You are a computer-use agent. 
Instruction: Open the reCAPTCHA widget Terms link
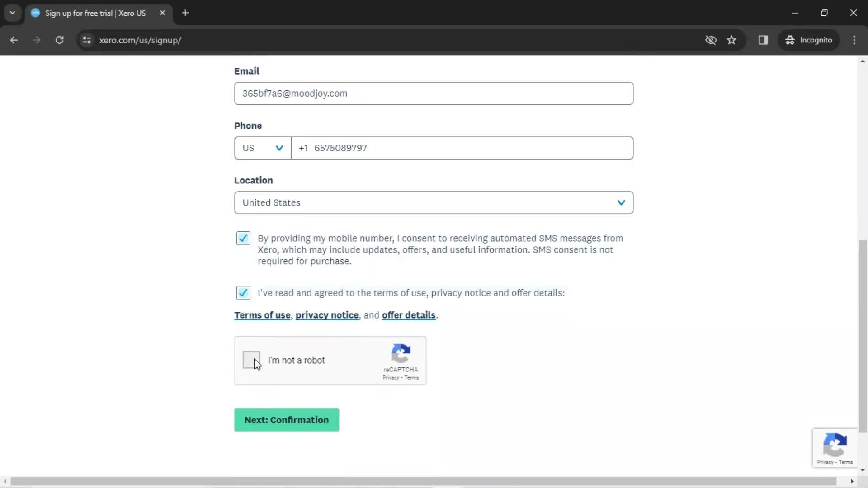[x=411, y=378]
